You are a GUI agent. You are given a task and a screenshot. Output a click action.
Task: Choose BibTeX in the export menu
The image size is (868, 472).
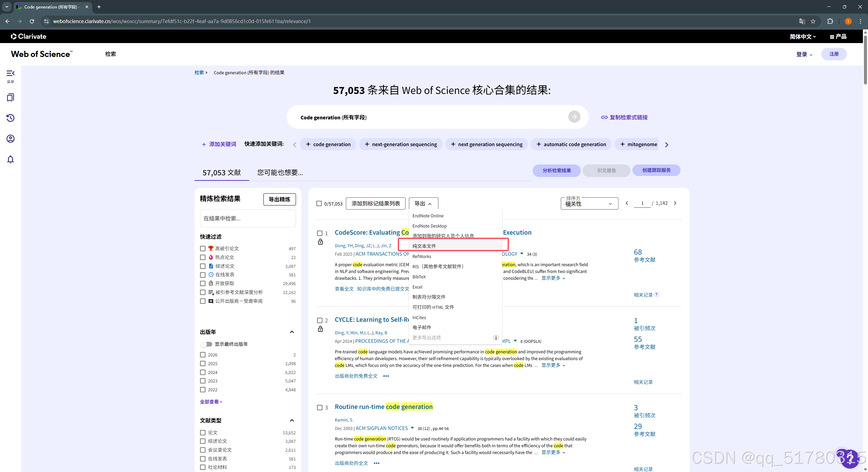click(x=419, y=277)
